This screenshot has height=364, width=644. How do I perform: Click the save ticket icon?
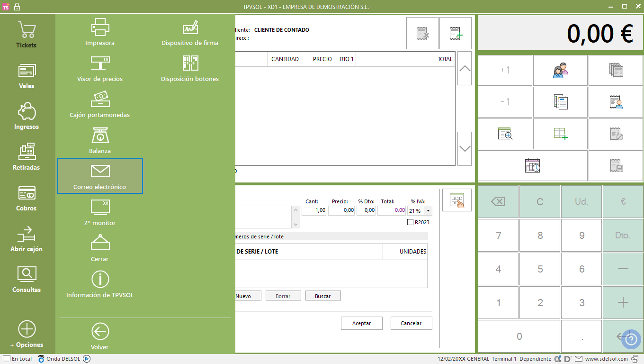point(616,165)
